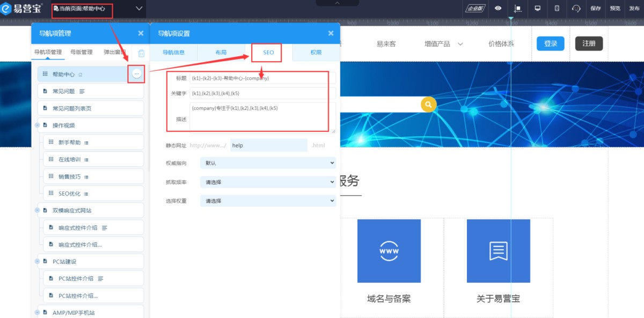
Task: Click the list icon beside SEO优化
Action: (86, 194)
